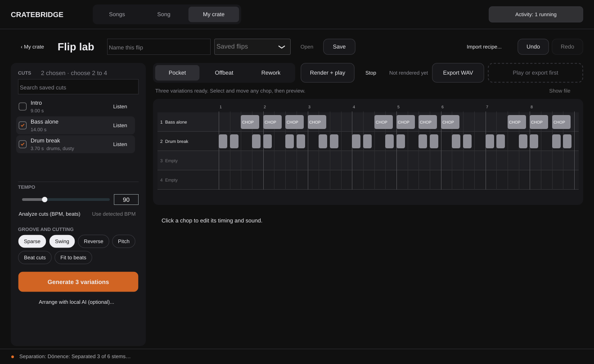Open the Songs tab
The width and height of the screenshot is (594, 364).
(x=117, y=14)
